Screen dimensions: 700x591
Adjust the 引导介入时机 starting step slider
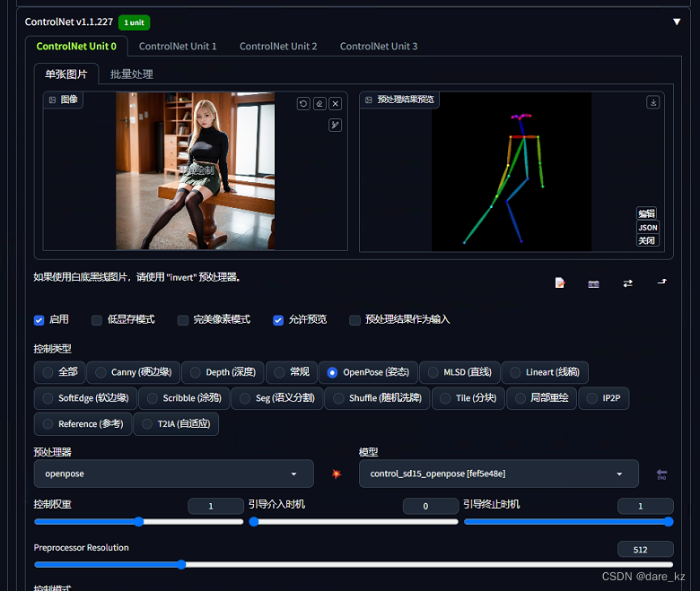(354, 522)
